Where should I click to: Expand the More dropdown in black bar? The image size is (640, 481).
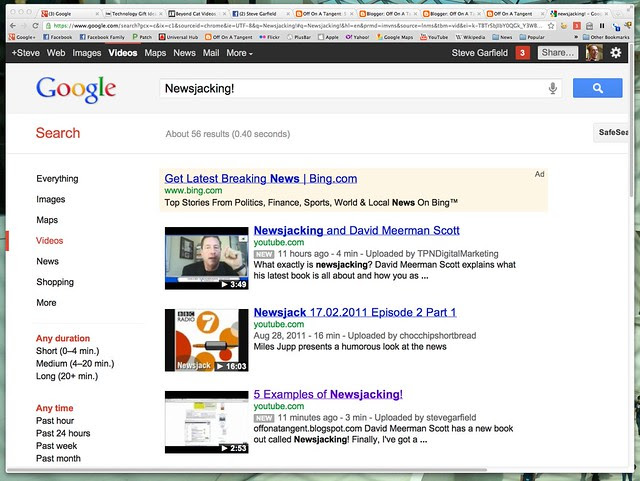coord(240,53)
